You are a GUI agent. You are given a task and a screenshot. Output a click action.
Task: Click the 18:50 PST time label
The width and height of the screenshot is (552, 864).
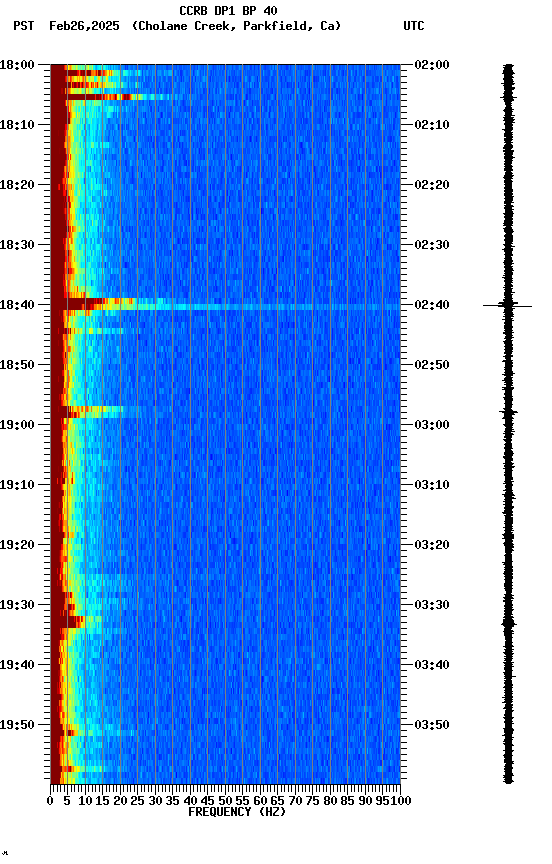tap(17, 365)
